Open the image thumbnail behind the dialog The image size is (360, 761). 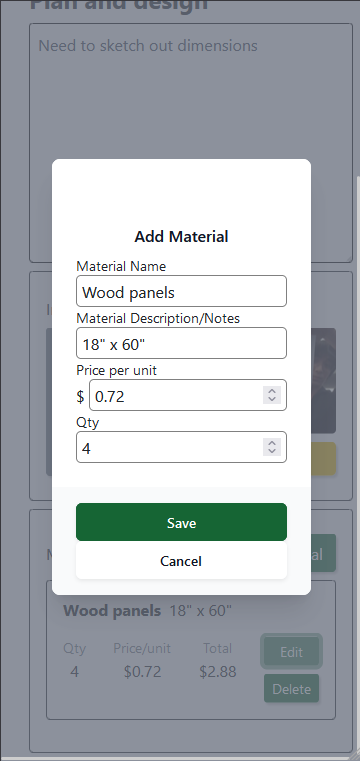[x=323, y=381]
